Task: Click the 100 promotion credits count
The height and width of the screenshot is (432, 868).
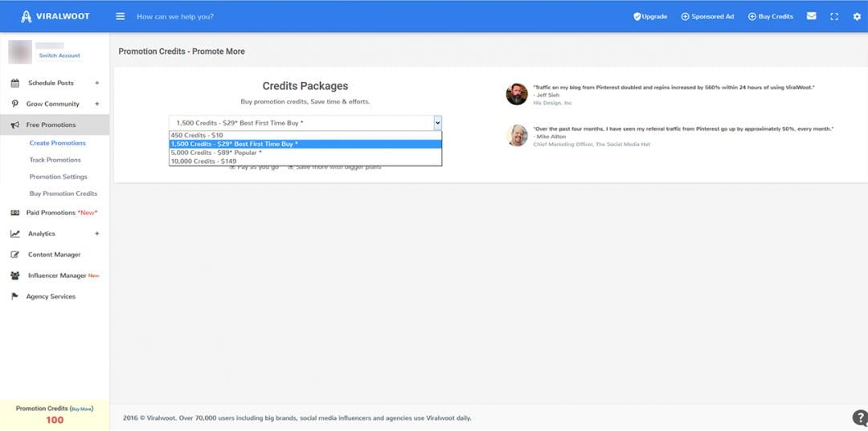Action: pyautogui.click(x=55, y=420)
